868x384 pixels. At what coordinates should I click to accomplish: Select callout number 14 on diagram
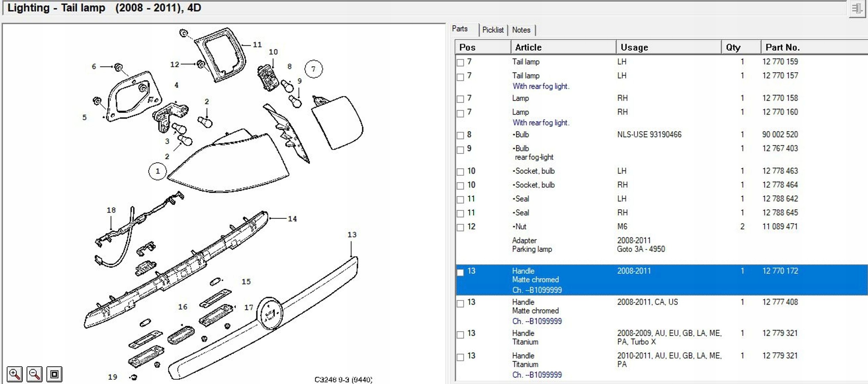[292, 219]
